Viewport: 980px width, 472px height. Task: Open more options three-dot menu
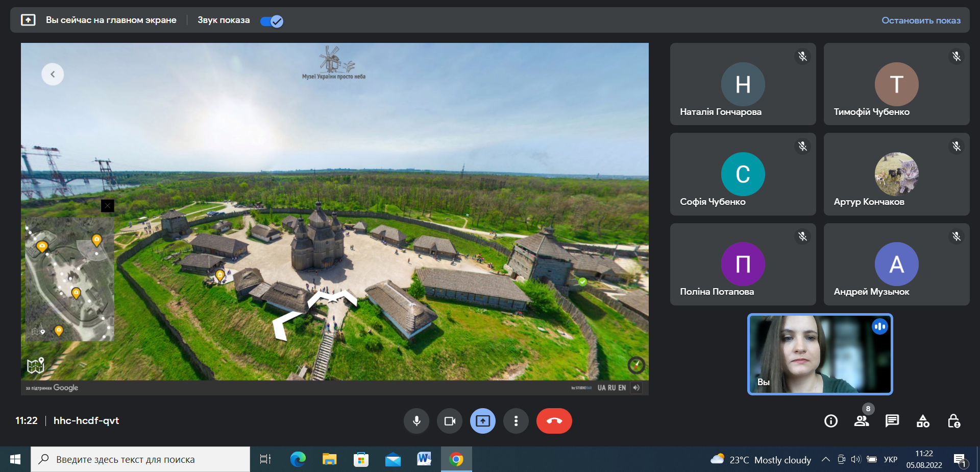point(516,421)
